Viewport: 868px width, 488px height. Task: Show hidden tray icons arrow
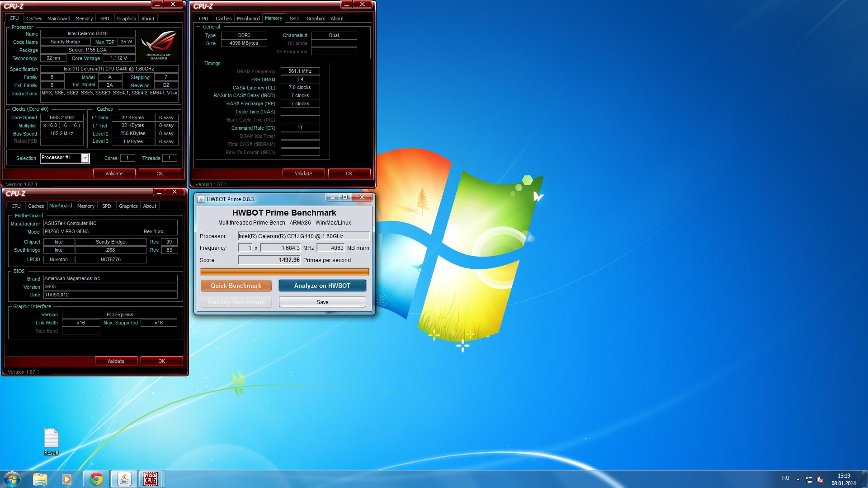pos(798,479)
